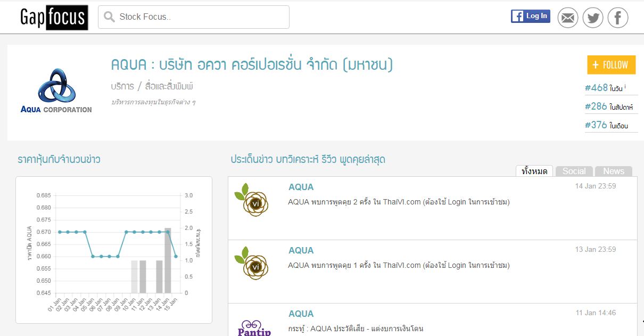Open AQUA title of 13 Jan post

click(x=301, y=250)
